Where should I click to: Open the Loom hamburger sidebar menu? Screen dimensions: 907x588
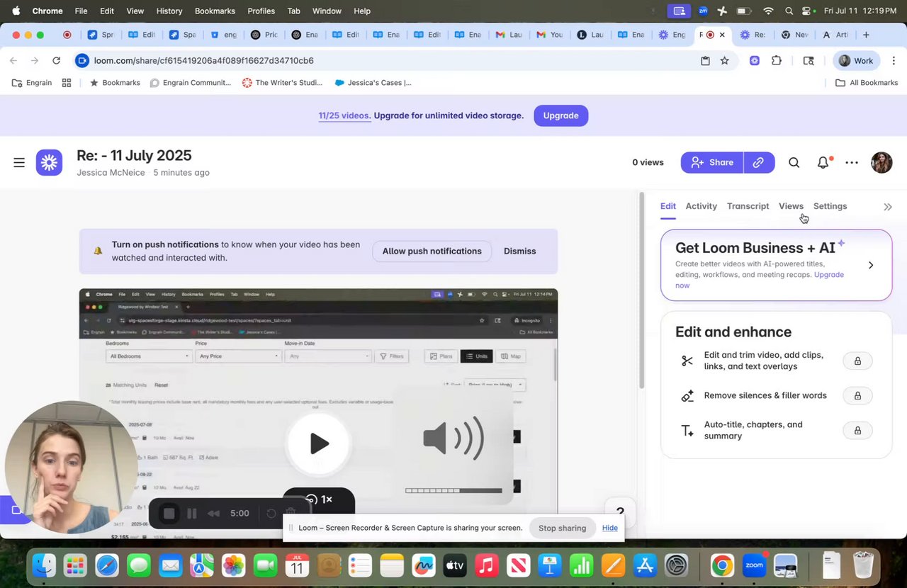click(x=19, y=163)
